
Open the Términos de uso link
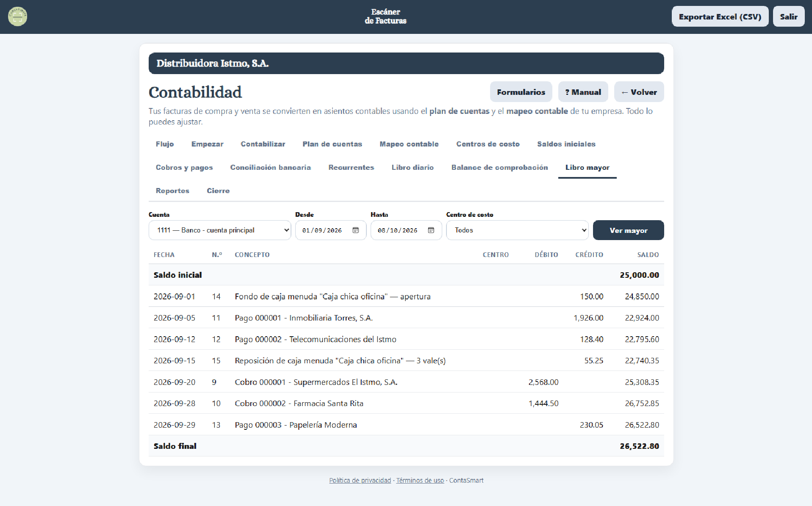[x=420, y=480]
